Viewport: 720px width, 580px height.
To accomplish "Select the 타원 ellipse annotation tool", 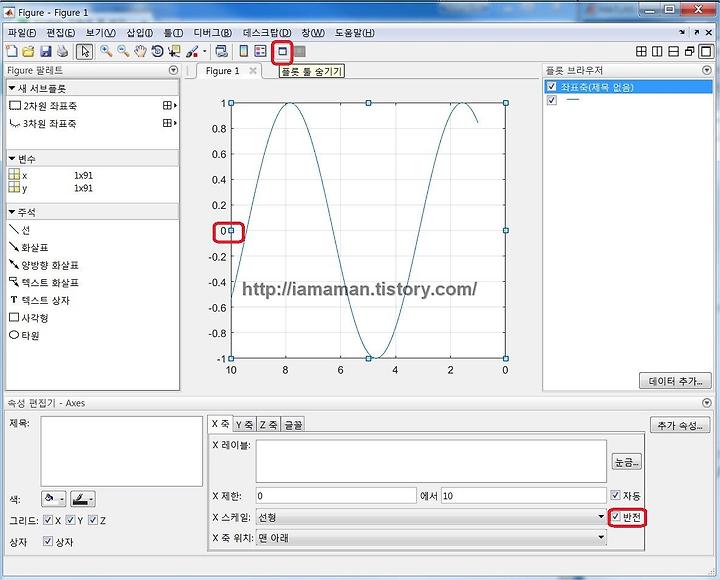I will point(24,335).
